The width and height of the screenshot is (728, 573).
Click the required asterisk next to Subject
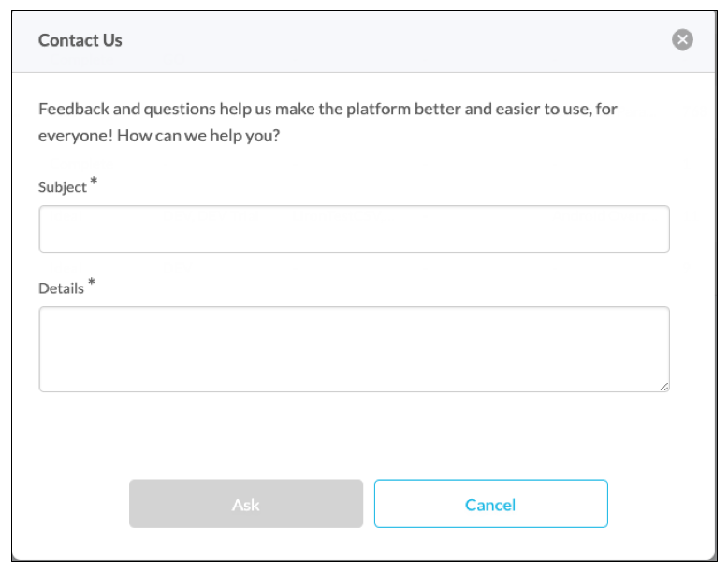[x=94, y=183]
